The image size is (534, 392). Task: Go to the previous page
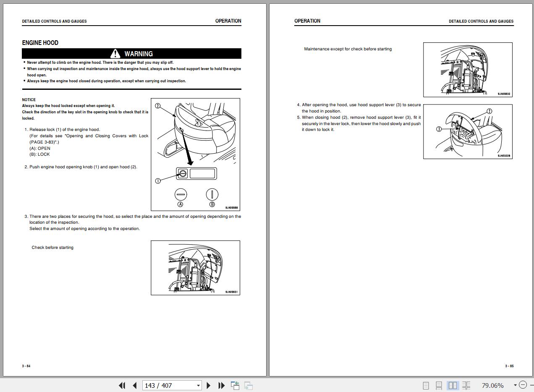[135, 385]
